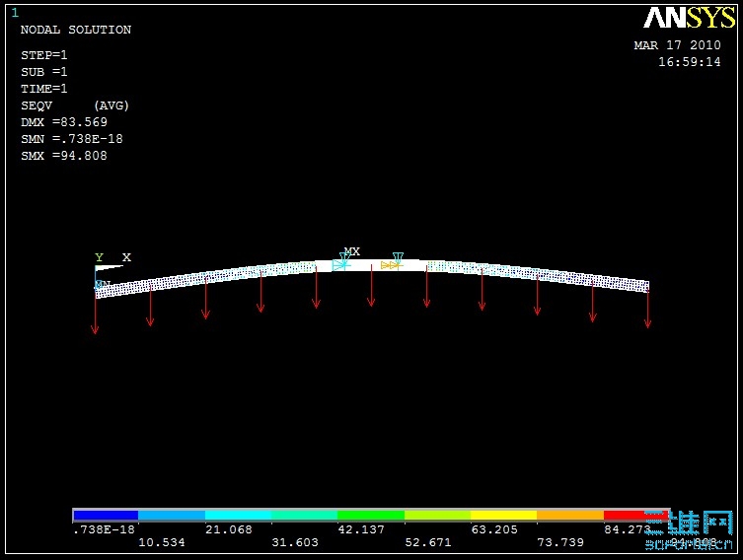Click legend value 52.671
The width and height of the screenshot is (743, 560).
(428, 542)
